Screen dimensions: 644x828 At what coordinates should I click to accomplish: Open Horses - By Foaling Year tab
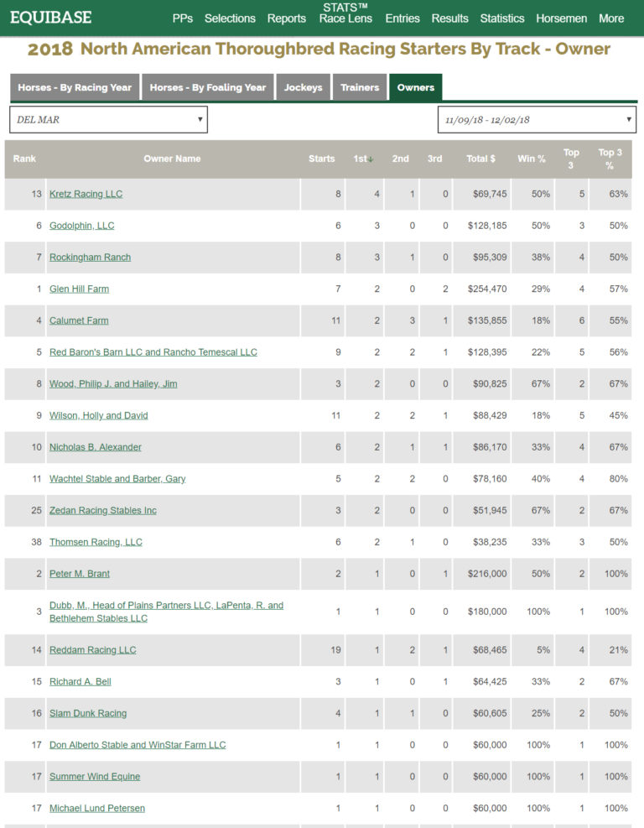[209, 87]
